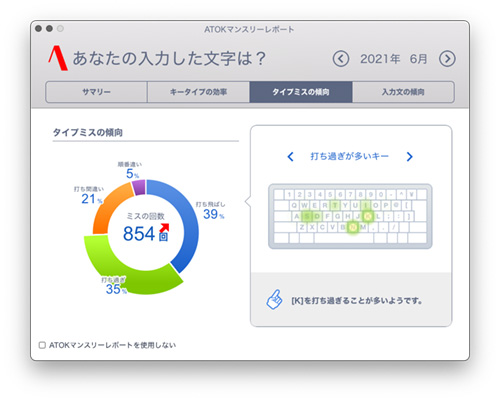The image size is (500, 401).
Task: Click the purple 順番違い chart segment
Action: (x=140, y=187)
